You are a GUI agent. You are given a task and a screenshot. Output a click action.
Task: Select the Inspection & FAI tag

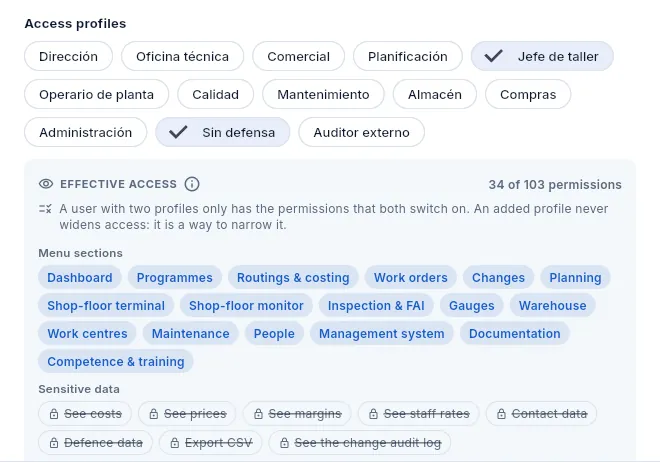(376, 305)
